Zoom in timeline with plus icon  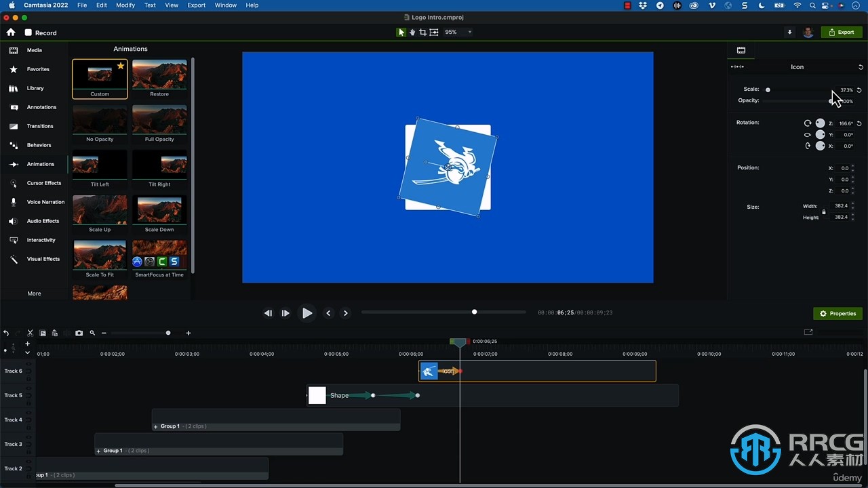pos(188,333)
